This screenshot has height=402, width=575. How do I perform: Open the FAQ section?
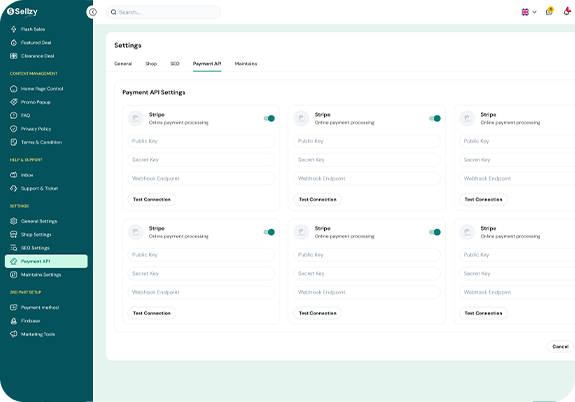click(x=20, y=115)
